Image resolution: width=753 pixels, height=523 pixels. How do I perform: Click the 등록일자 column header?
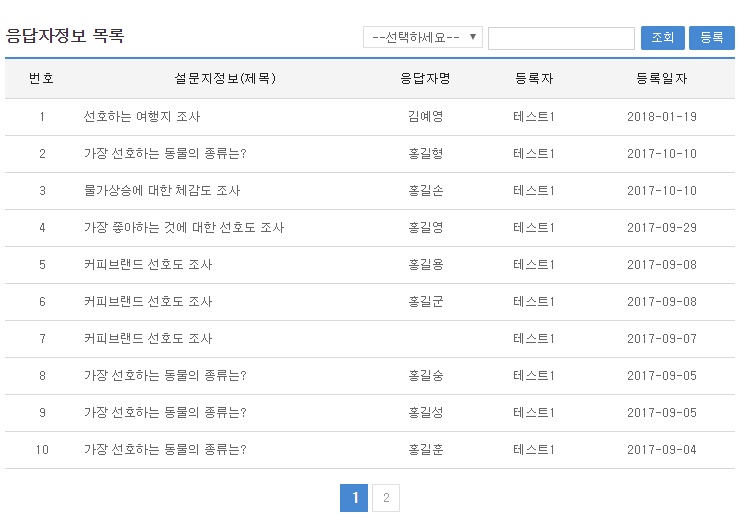pyautogui.click(x=661, y=79)
